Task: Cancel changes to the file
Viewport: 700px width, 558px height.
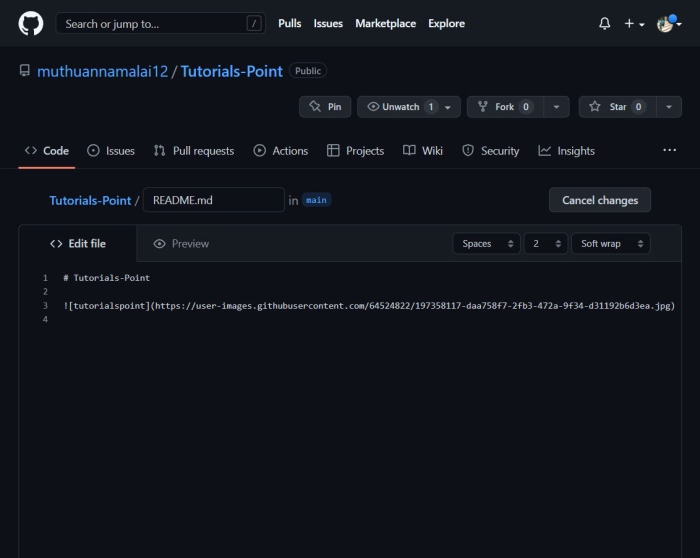Action: [600, 200]
